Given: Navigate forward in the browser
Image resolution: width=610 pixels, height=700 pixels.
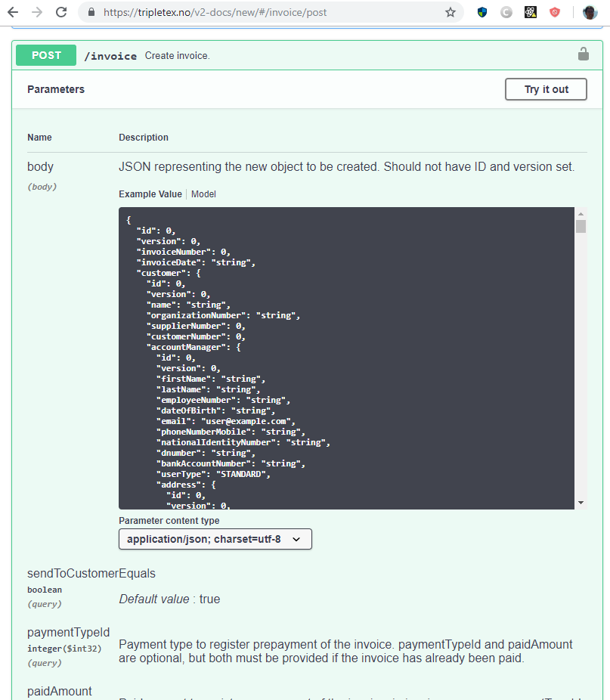Looking at the screenshot, I should (x=37, y=12).
